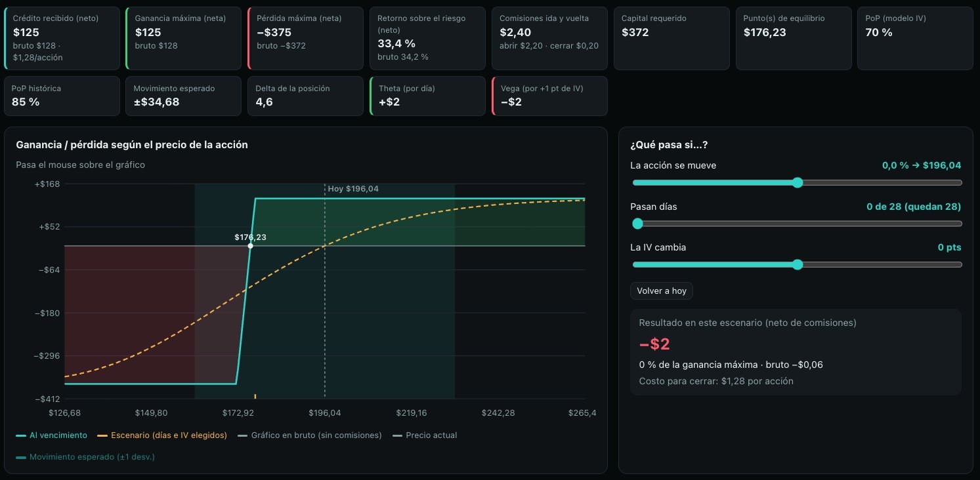Screen dimensions: 980x480
Task: Toggle the 'Escenario (días e IV elegidos)' legend entry
Action: click(x=161, y=435)
